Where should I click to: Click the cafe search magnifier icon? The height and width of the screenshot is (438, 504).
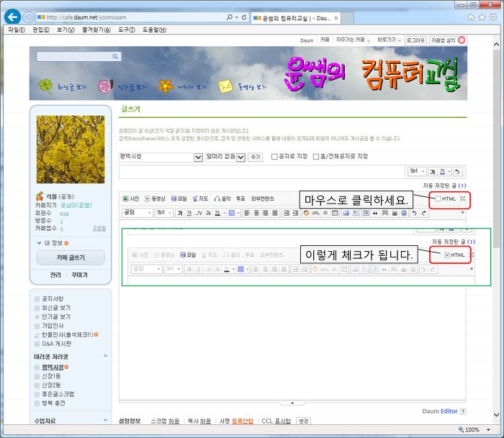[x=115, y=57]
